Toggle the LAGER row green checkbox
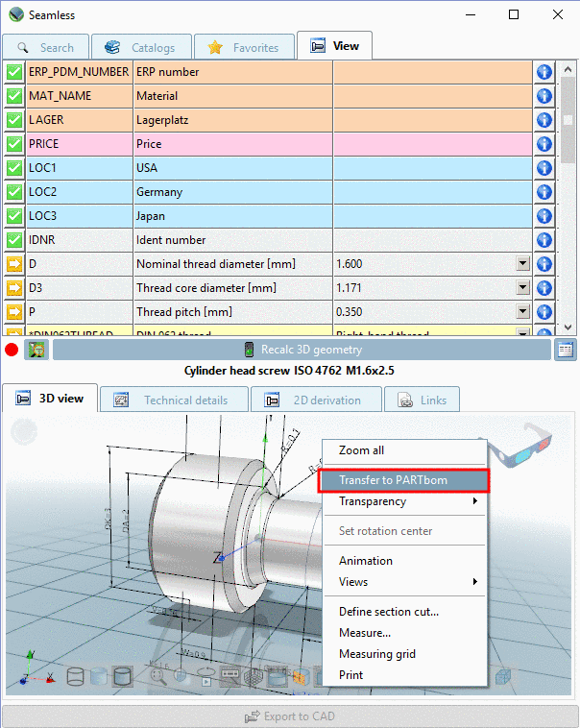The height and width of the screenshot is (728, 580). click(x=13, y=120)
